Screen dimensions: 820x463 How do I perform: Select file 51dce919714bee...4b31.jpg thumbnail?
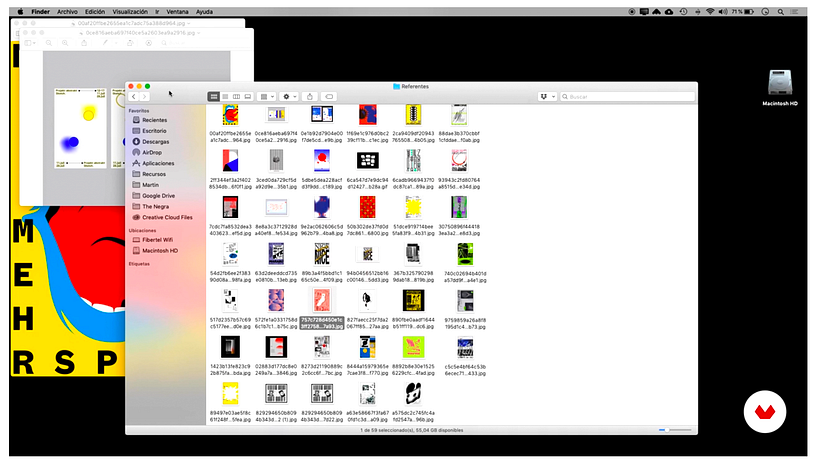click(413, 207)
